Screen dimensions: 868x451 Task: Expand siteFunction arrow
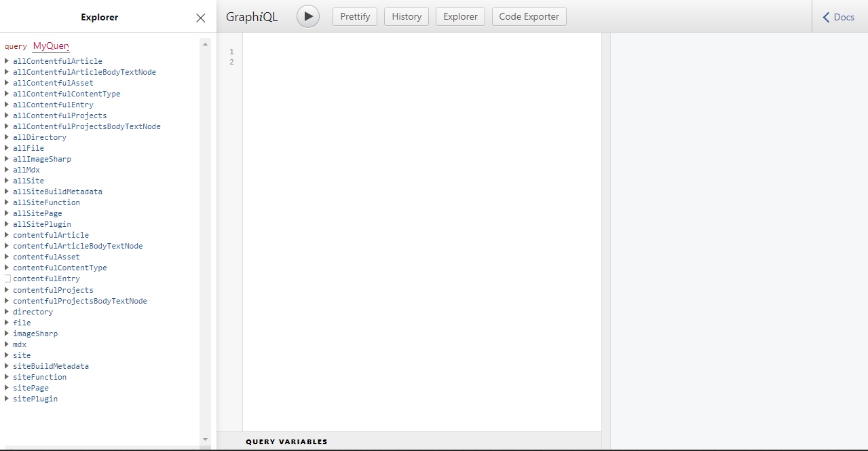[7, 377]
